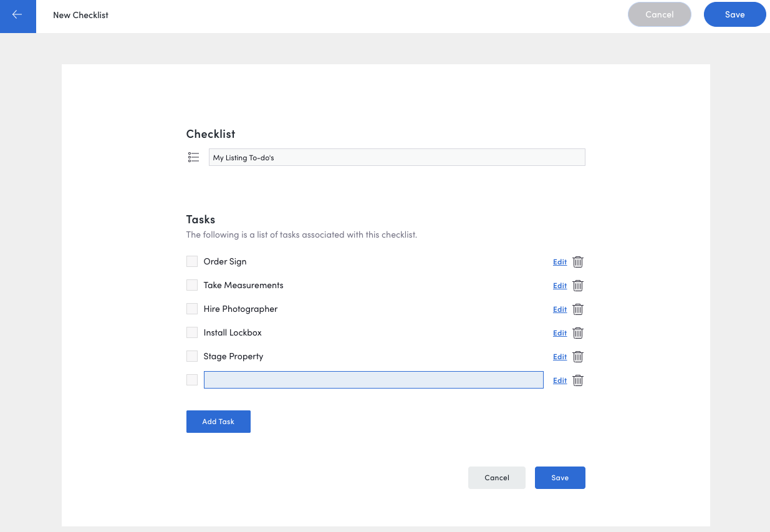
Task: Click the top header Cancel button
Action: [x=660, y=14]
